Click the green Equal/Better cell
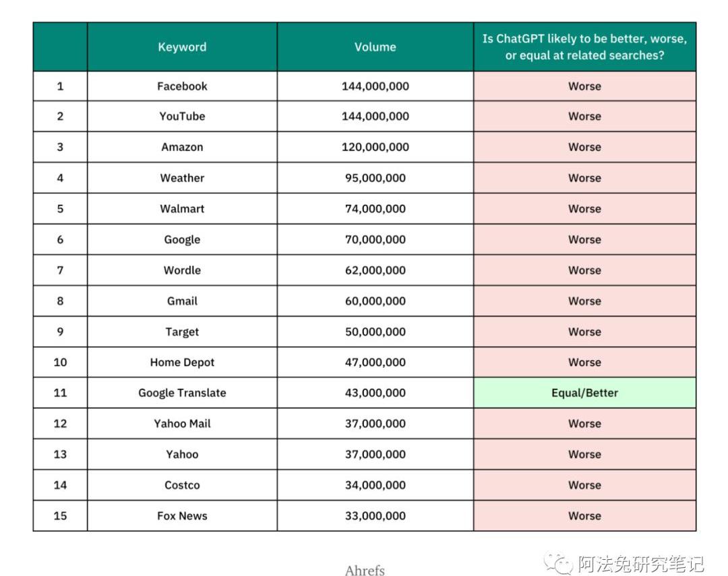Viewport: 728px width, 576px height. coord(584,393)
